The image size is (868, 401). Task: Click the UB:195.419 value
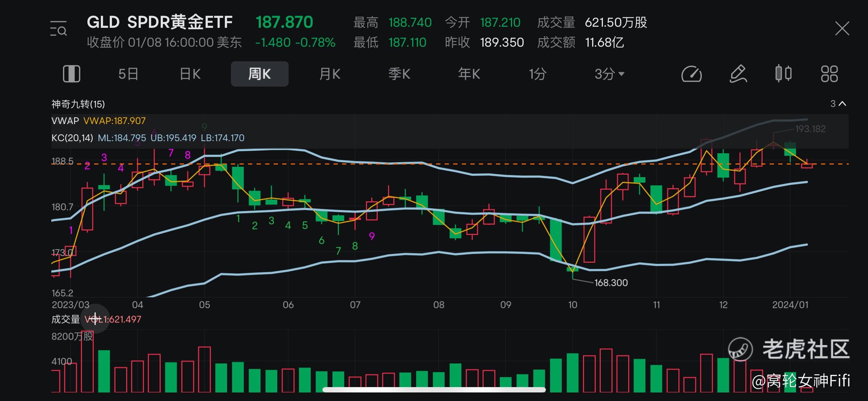click(x=173, y=138)
